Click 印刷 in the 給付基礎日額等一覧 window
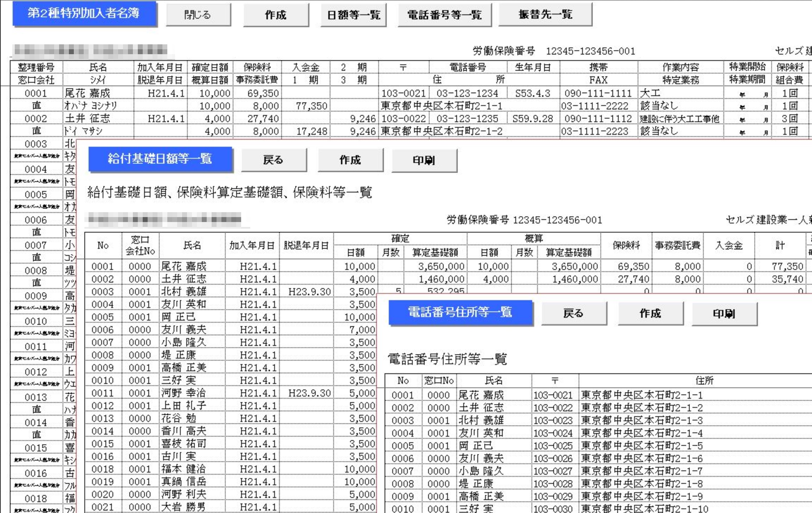The image size is (812, 513). [x=424, y=160]
